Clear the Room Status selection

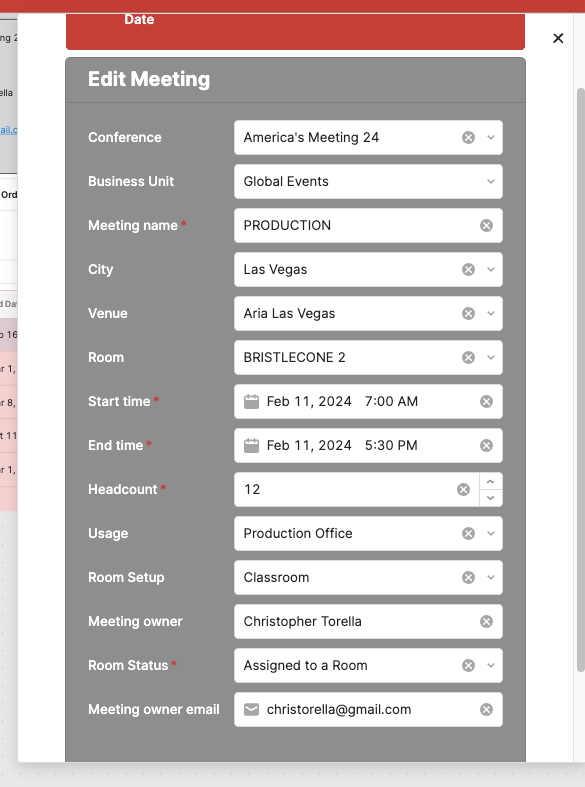click(x=468, y=666)
